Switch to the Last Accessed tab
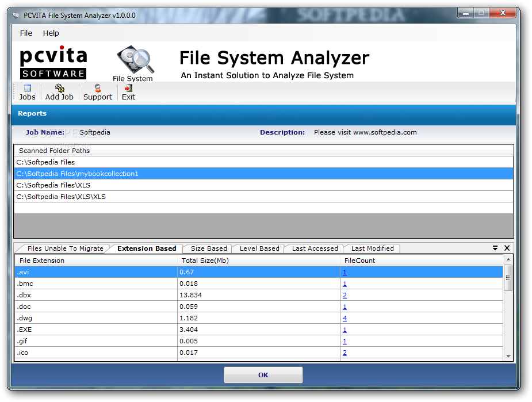This screenshot has height=402, width=532. pyautogui.click(x=315, y=248)
